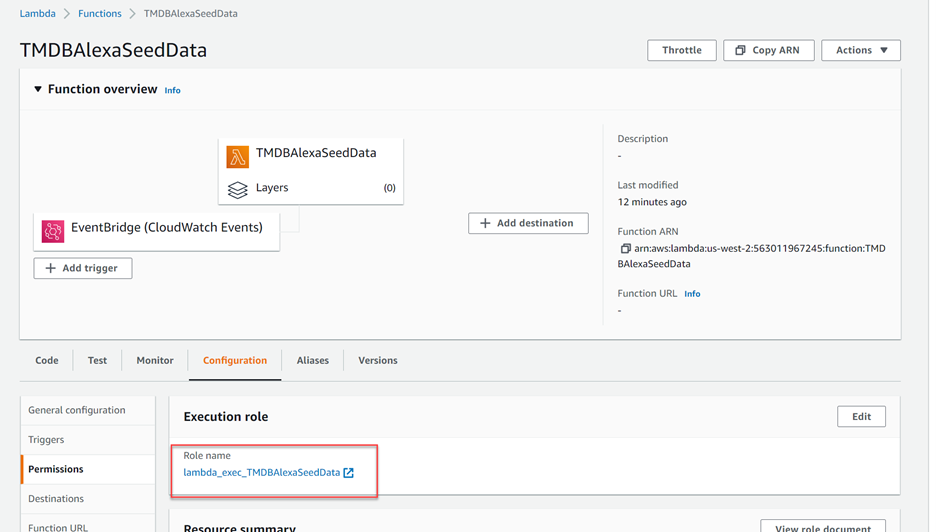The height and width of the screenshot is (532, 936).
Task: Click Info link beside Function overview
Action: click(x=173, y=90)
